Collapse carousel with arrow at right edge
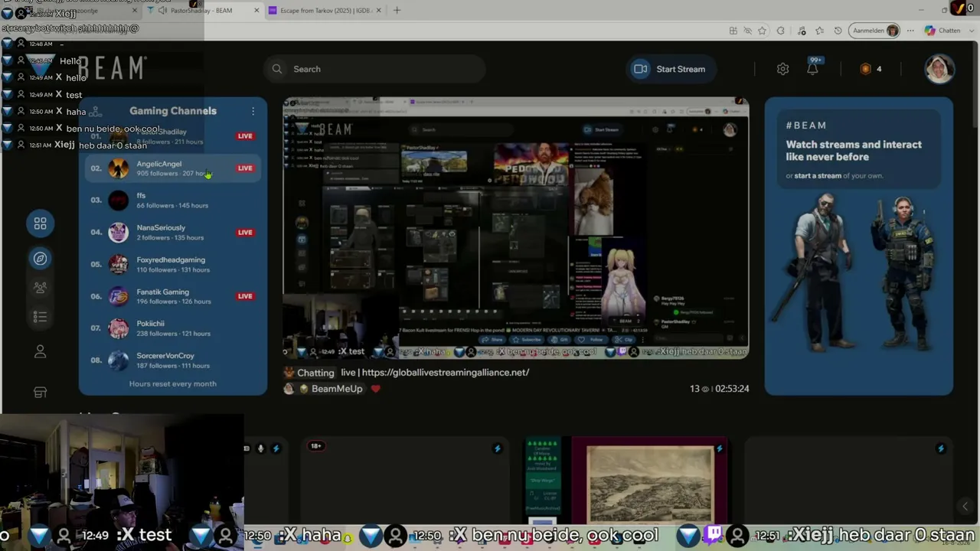Image resolution: width=980 pixels, height=551 pixels. point(965,506)
